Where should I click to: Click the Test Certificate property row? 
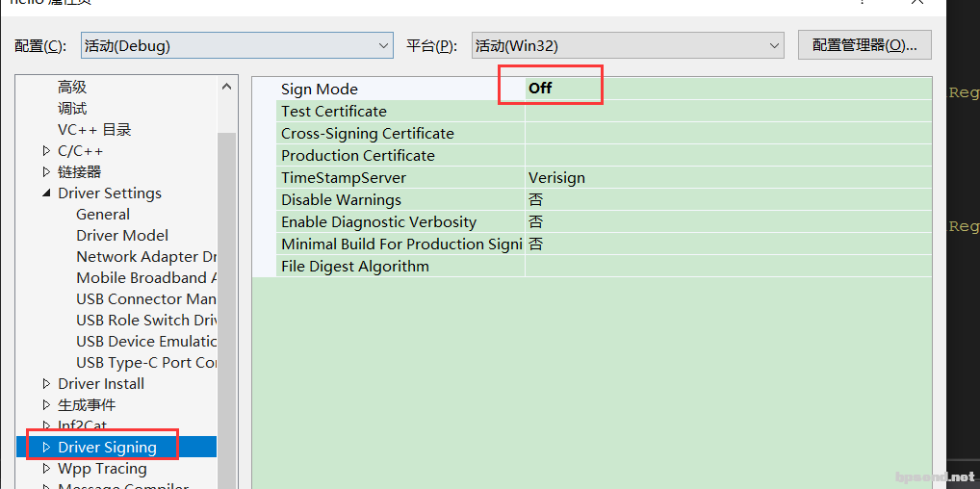point(604,112)
